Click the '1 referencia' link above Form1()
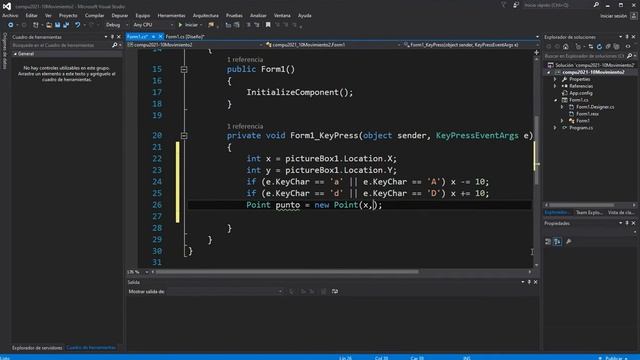Image resolution: width=640 pixels, height=360 pixels. [x=245, y=60]
